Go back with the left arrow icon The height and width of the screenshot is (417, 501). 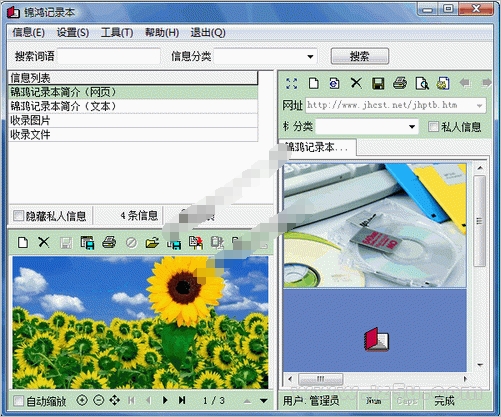pyautogui.click(x=465, y=83)
